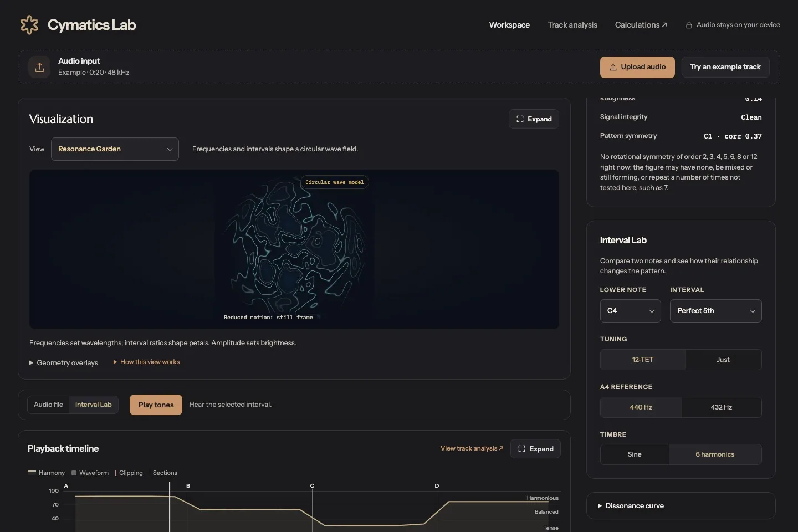Click the Upload audio button
Image resolution: width=798 pixels, height=532 pixels.
pos(637,67)
